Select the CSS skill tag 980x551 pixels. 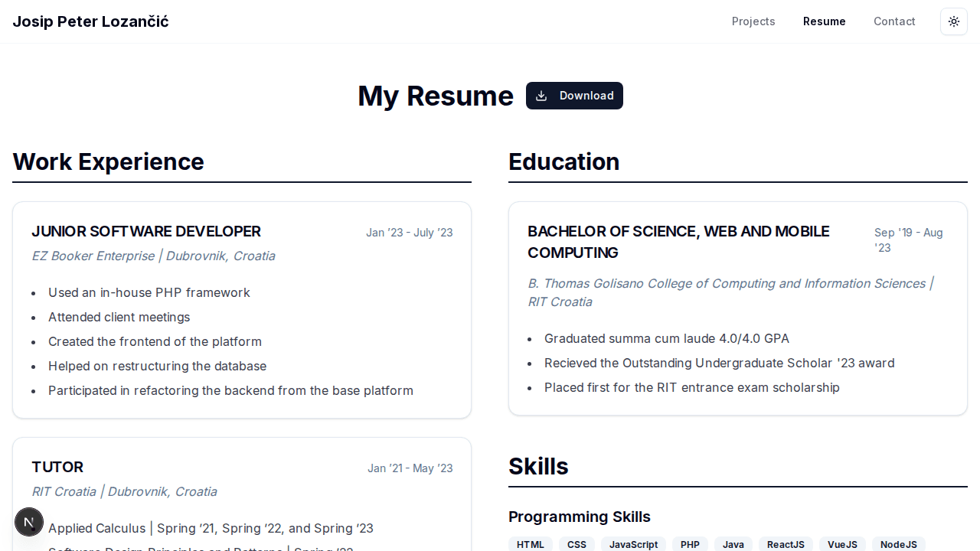(577, 544)
